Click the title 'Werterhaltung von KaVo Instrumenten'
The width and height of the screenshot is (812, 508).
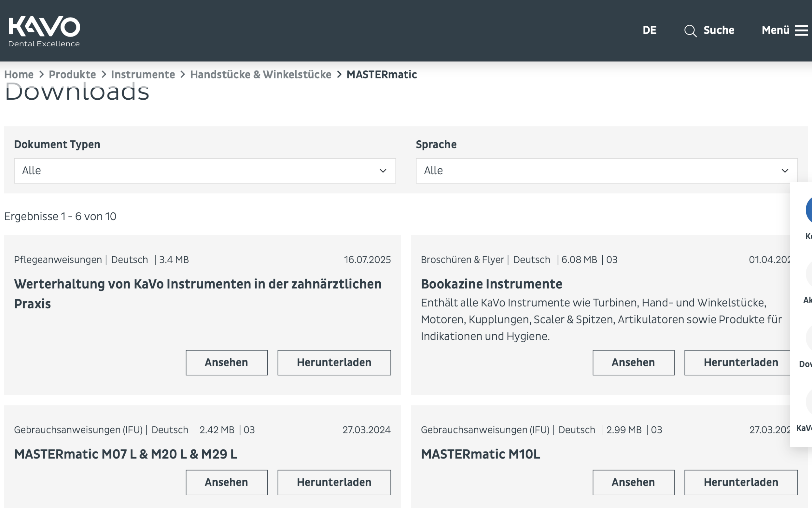click(x=198, y=294)
